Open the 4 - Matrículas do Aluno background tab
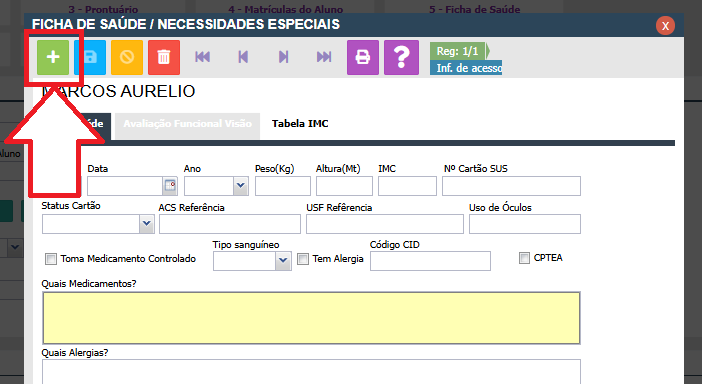Image resolution: width=705 pixels, height=384 pixels. point(286,9)
